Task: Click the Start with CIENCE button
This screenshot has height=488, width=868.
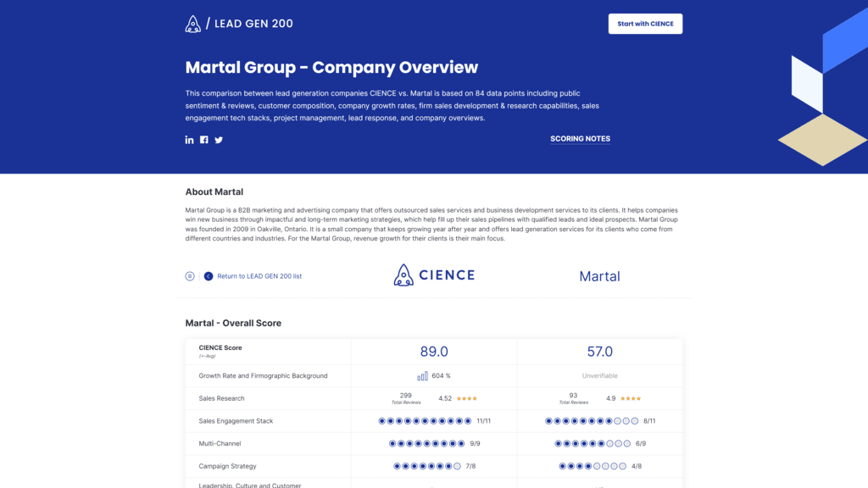Action: coord(645,24)
